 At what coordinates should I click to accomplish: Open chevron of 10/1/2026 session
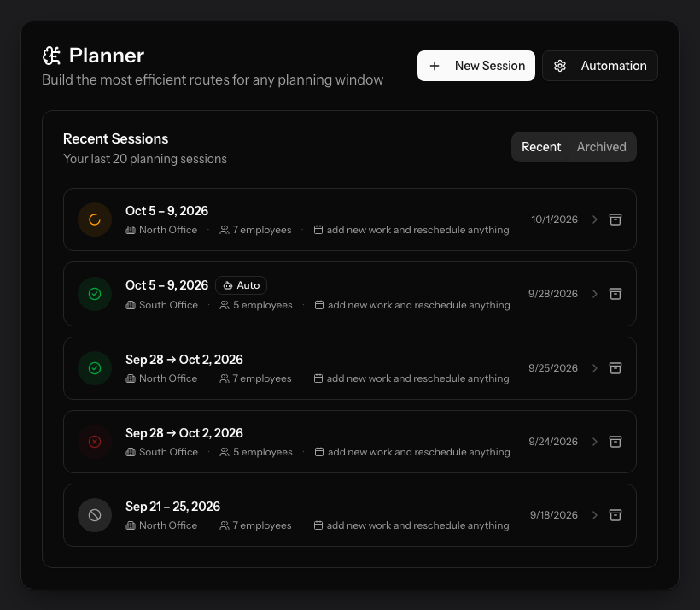(x=595, y=220)
